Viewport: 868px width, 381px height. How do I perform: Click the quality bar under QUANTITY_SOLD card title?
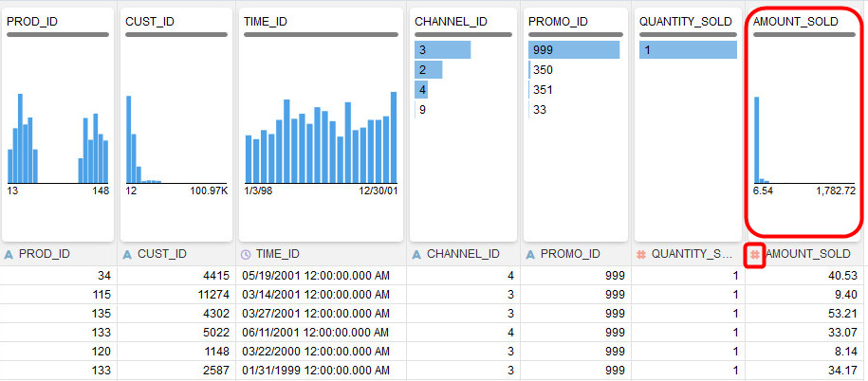click(688, 35)
